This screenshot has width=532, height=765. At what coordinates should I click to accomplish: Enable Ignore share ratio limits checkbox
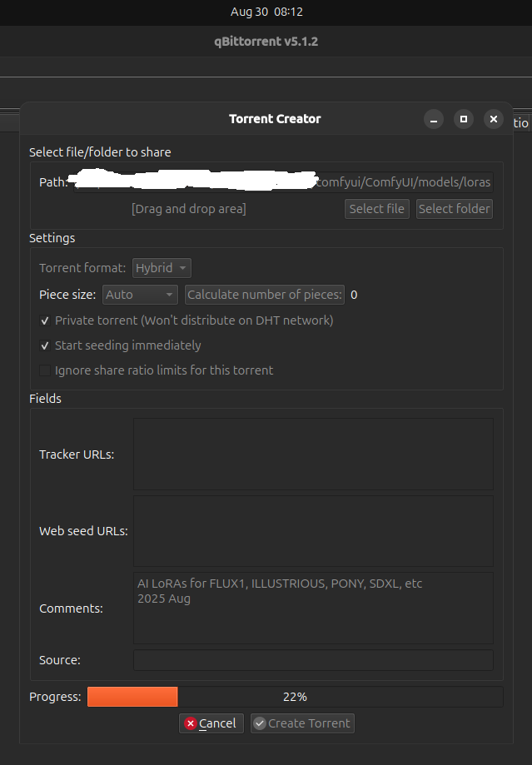45,370
